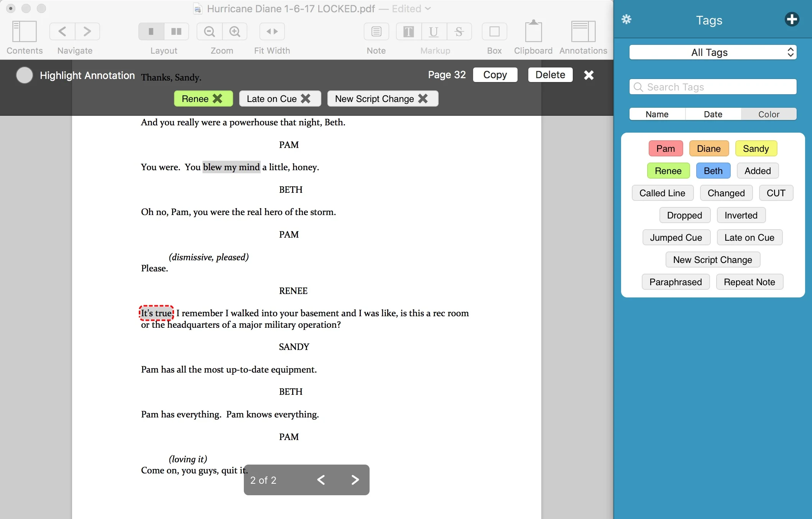The width and height of the screenshot is (812, 519).
Task: Click the annotation color circle swatch
Action: (25, 75)
